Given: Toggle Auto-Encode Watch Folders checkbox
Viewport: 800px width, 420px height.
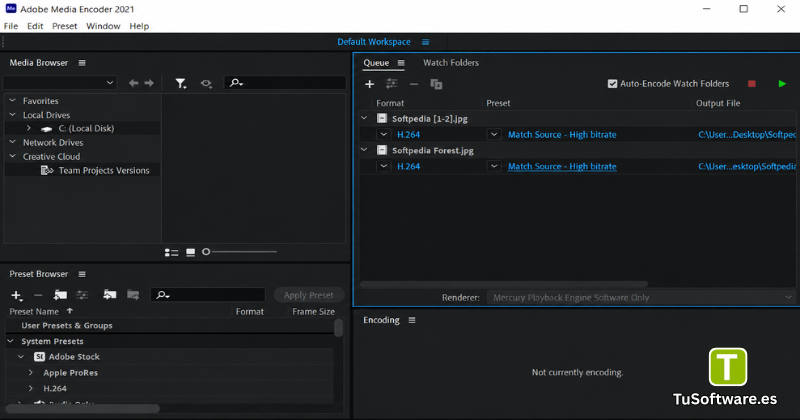Looking at the screenshot, I should pos(612,84).
